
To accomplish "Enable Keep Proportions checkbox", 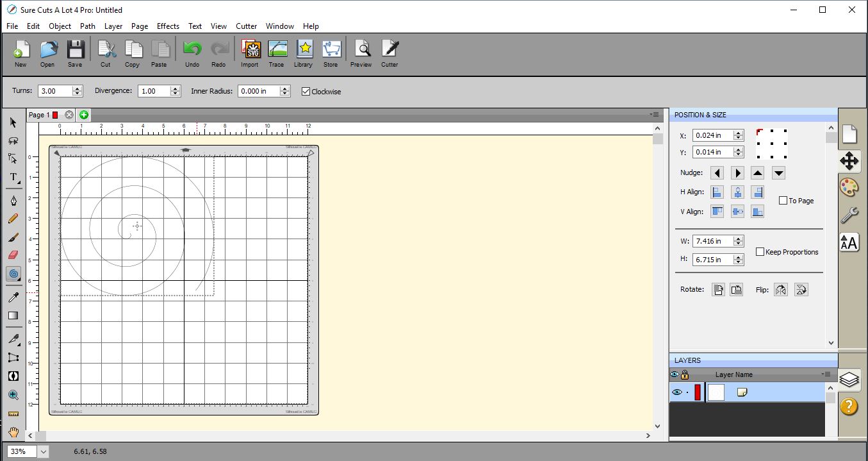I will coord(760,252).
